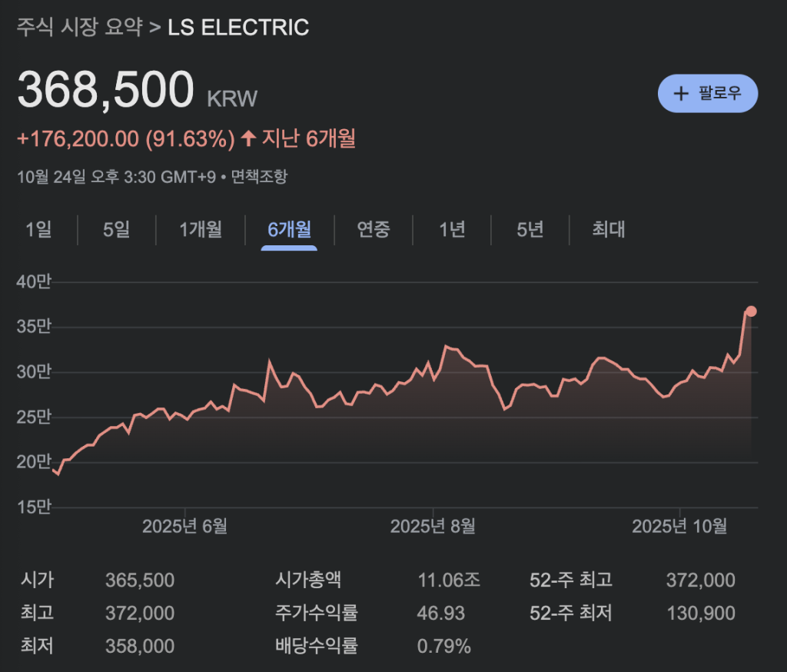
Task: Click the 2025년 8월 axis label
Action: [433, 526]
